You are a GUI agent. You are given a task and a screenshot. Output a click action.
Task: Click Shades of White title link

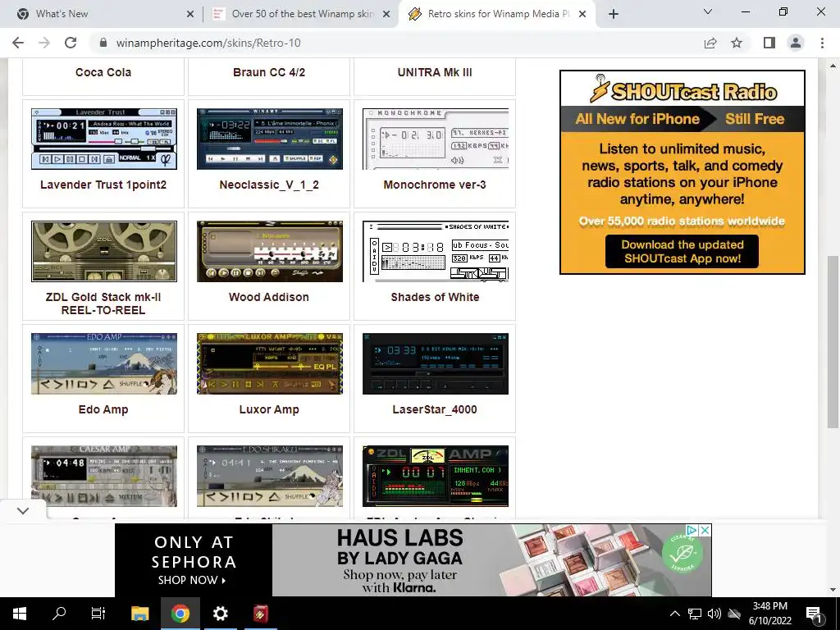click(435, 297)
